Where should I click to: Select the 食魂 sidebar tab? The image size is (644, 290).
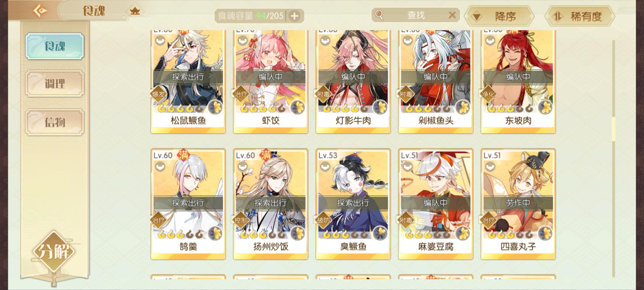click(x=55, y=46)
